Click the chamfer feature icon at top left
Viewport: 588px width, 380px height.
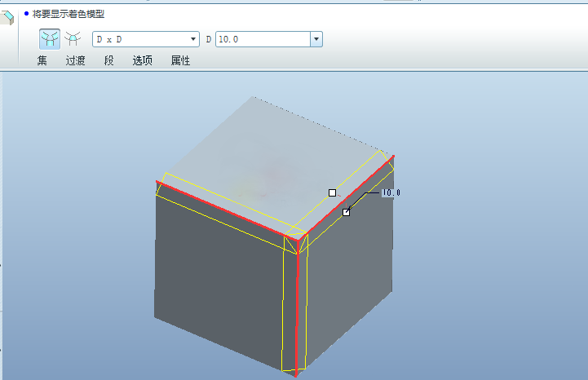pyautogui.click(x=7, y=17)
